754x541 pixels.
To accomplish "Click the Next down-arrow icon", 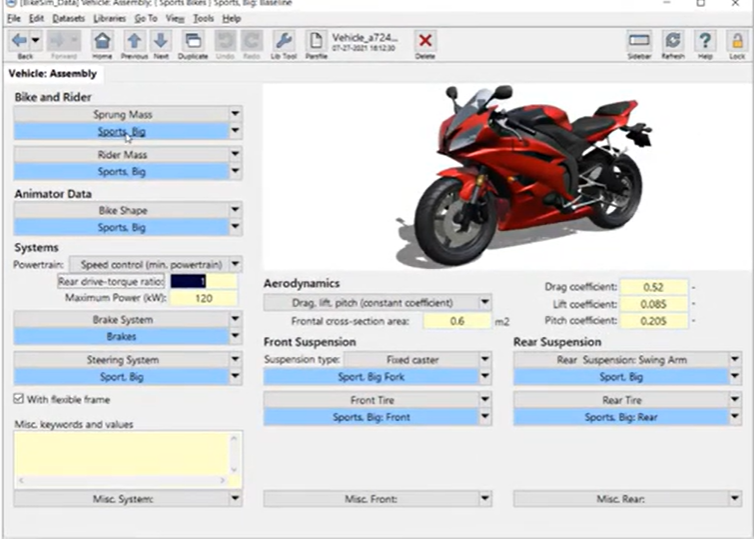I will click(x=161, y=41).
